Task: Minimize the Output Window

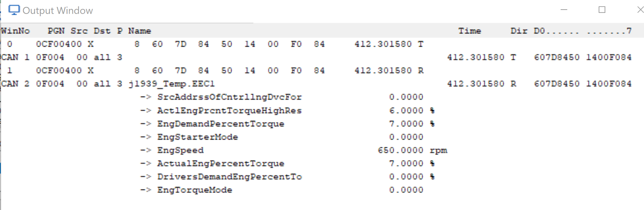Action: tap(564, 10)
